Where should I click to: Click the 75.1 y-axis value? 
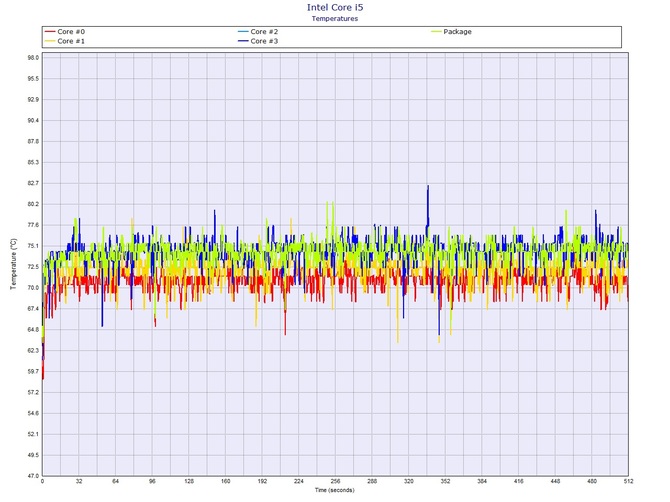[x=33, y=246]
